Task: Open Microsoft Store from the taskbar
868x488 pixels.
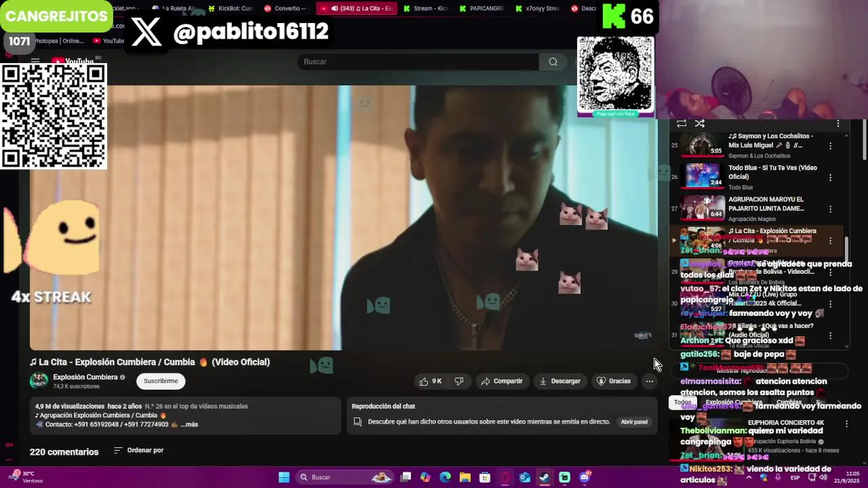Action: click(x=485, y=477)
